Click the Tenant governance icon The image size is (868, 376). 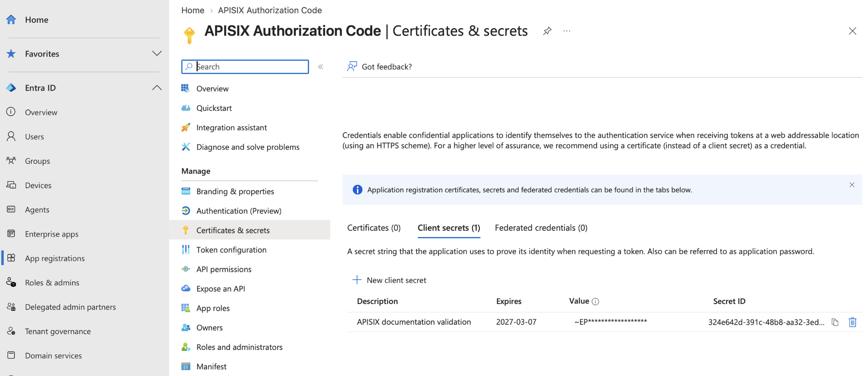(11, 331)
